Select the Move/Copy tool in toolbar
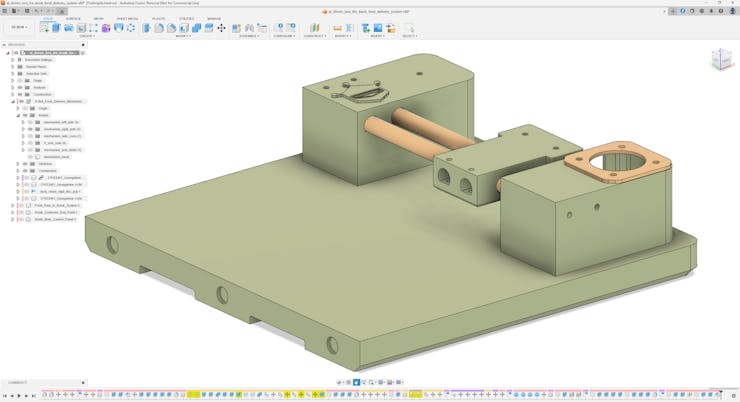740x402 pixels. click(221, 28)
